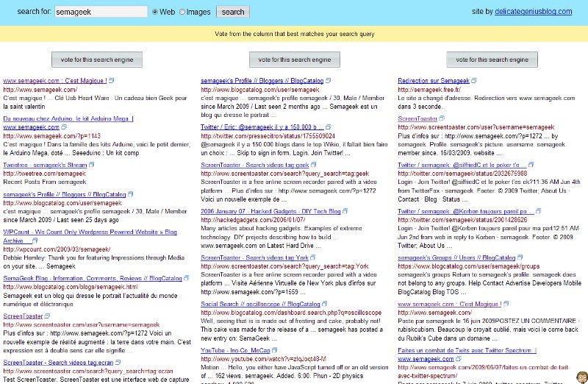
Task: Follow the Redirection sur Semageek link
Action: point(434,81)
